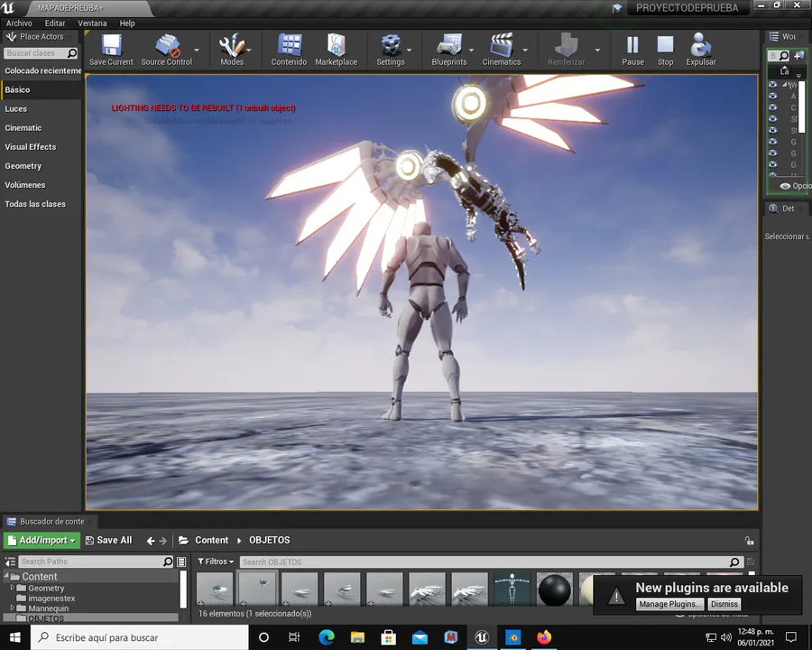
Task: Open the Archivo menu
Action: coord(19,23)
